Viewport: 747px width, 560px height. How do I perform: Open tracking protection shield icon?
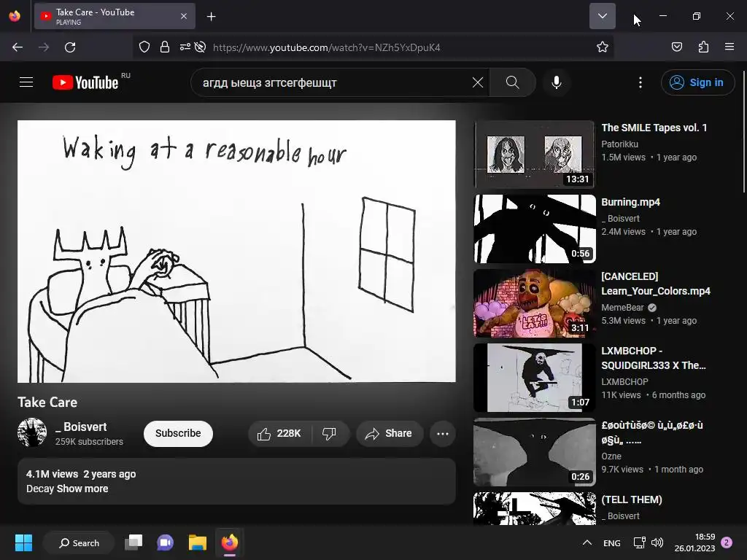pos(144,47)
